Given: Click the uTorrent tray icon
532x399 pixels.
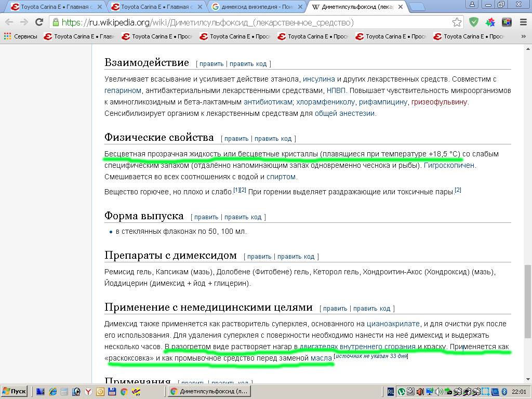Looking at the screenshot, I should coord(402,391).
